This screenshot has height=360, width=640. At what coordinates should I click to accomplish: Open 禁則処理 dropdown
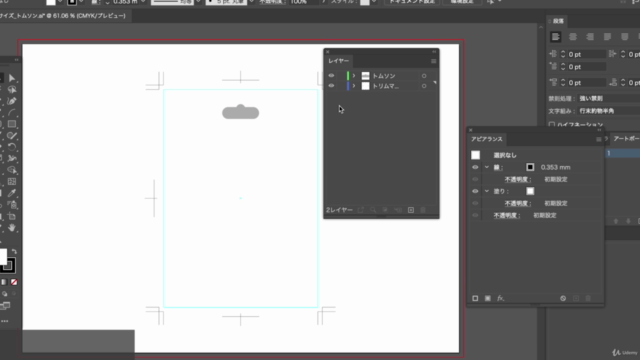click(608, 98)
